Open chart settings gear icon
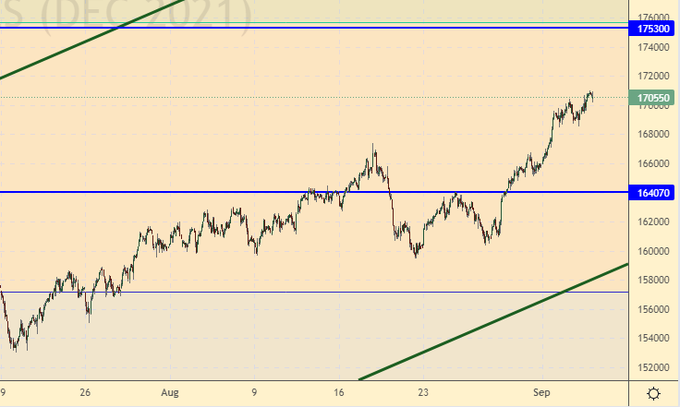This screenshot has height=407, width=680. tap(653, 393)
